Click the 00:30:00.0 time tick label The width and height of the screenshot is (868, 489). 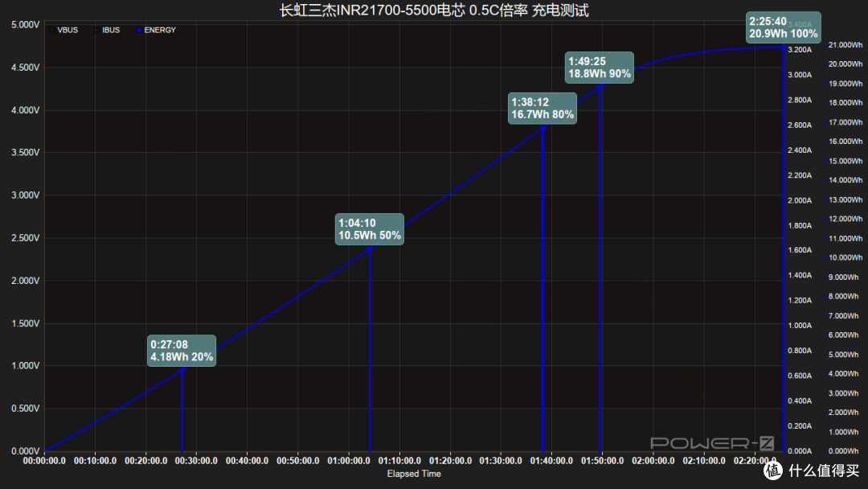[x=197, y=461]
